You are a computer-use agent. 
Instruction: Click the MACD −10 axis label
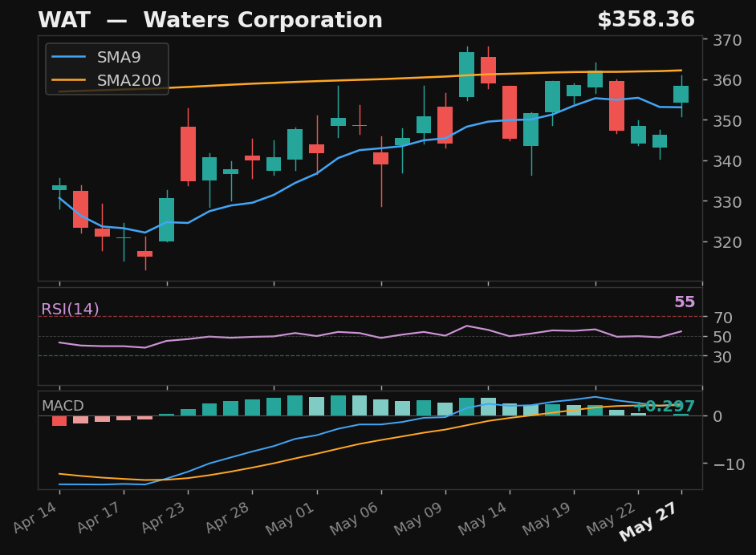click(x=729, y=464)
